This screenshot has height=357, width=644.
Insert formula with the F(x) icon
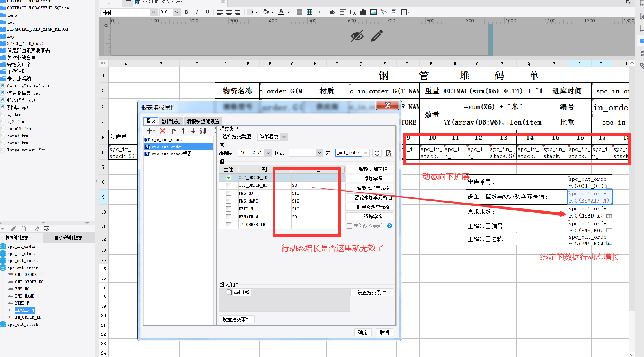click(353, 12)
